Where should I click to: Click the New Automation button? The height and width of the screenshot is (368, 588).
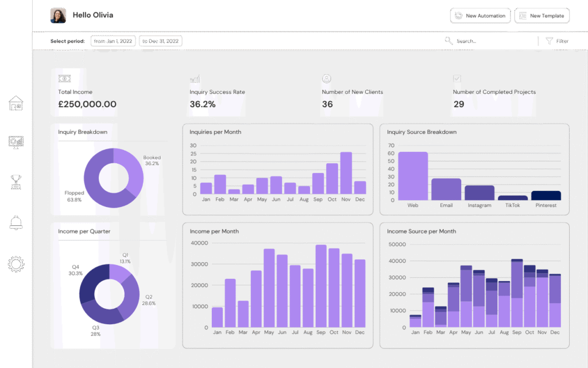tap(480, 16)
